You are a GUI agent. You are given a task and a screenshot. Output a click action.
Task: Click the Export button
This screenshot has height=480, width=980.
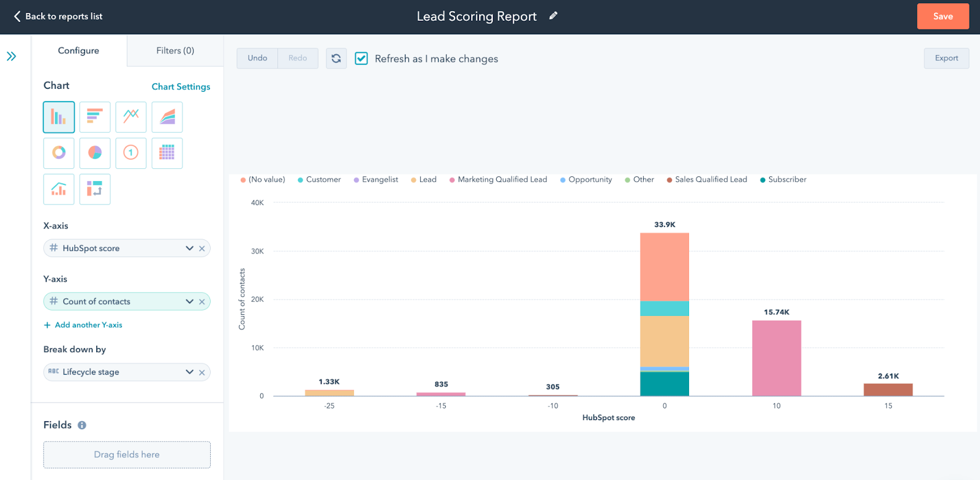[x=946, y=58]
